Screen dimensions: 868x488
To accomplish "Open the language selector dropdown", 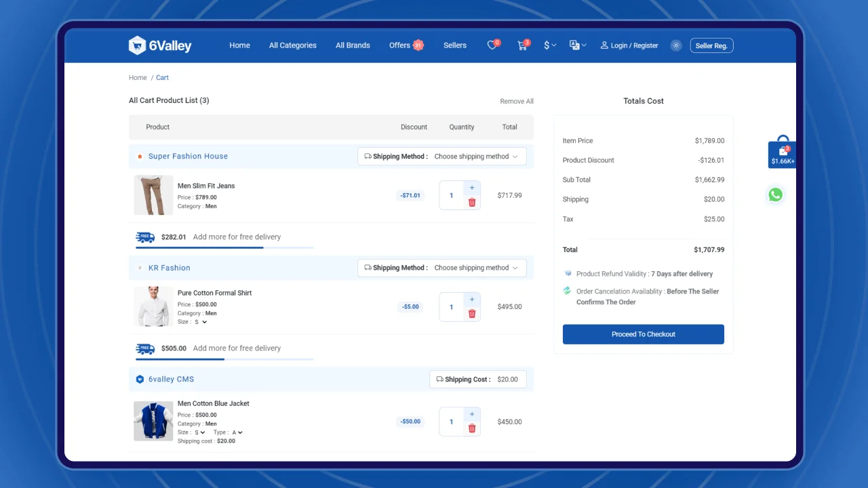I will coord(578,45).
